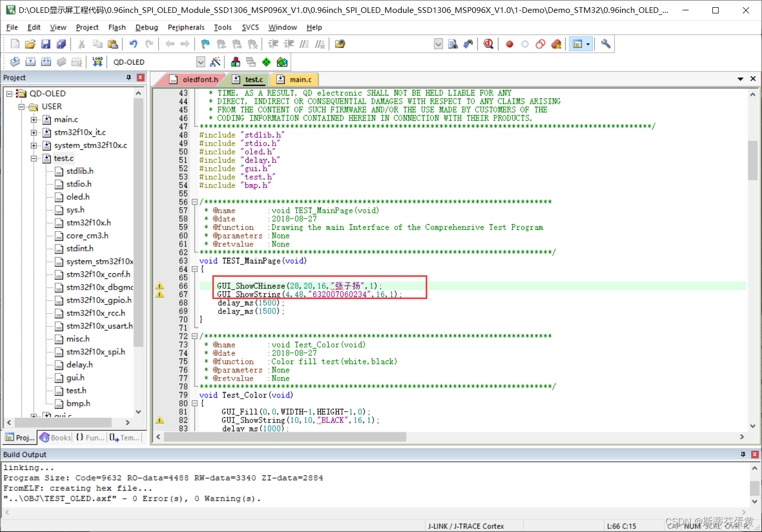This screenshot has height=532, width=762.
Task: Open the editor tab list dropdown arrow
Action: coord(740,79)
